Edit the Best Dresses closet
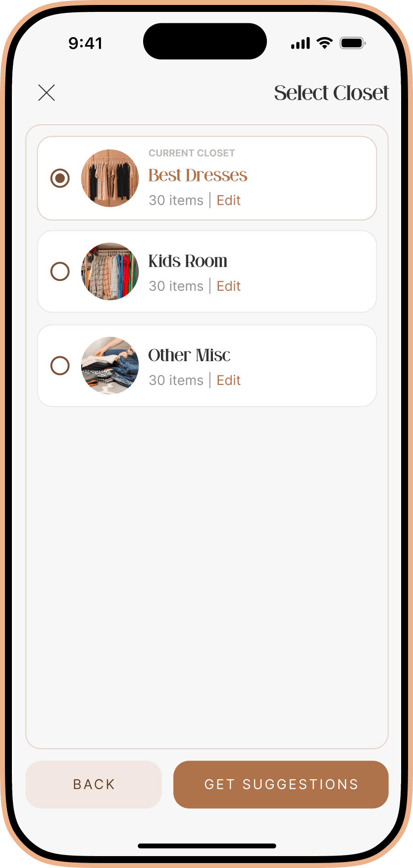 (228, 200)
